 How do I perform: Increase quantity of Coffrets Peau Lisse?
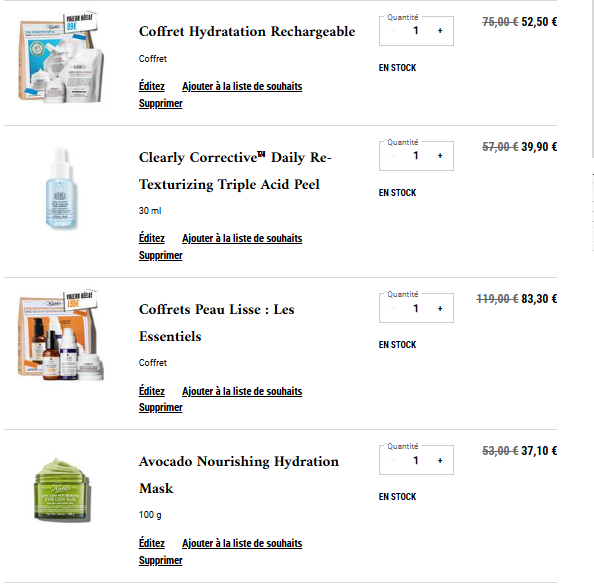pyautogui.click(x=440, y=309)
